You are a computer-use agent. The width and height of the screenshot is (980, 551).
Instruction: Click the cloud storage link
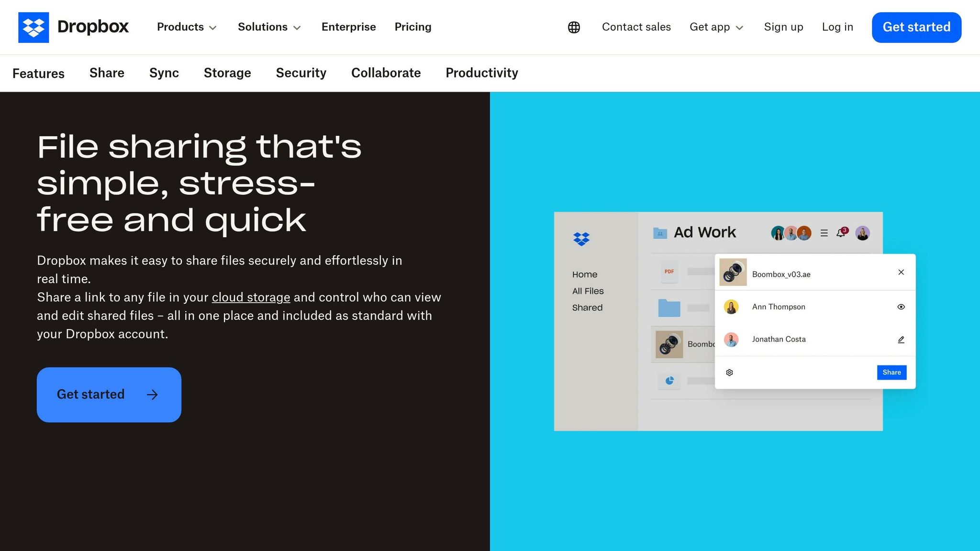[x=251, y=298]
